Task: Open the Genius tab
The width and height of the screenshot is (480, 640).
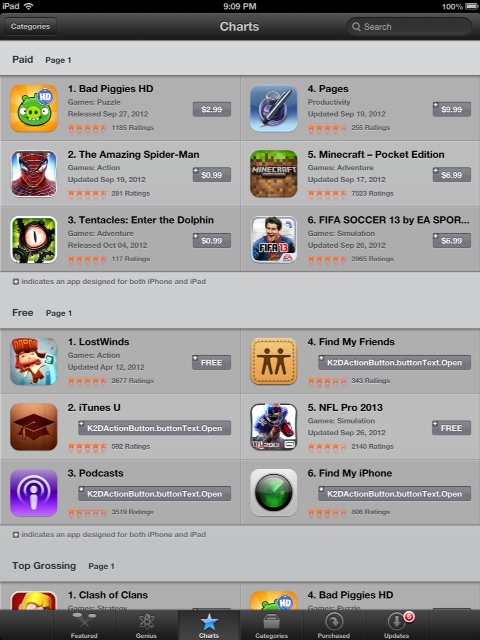Action: (146, 625)
